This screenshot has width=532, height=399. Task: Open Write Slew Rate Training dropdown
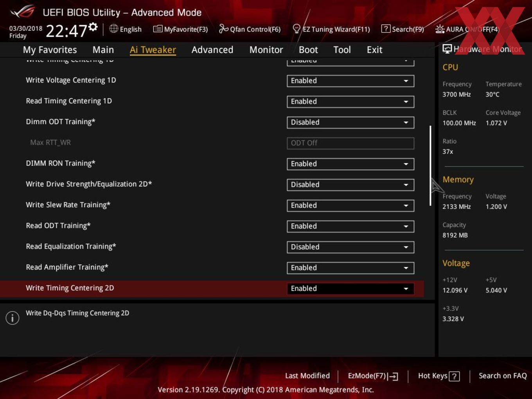pos(350,205)
